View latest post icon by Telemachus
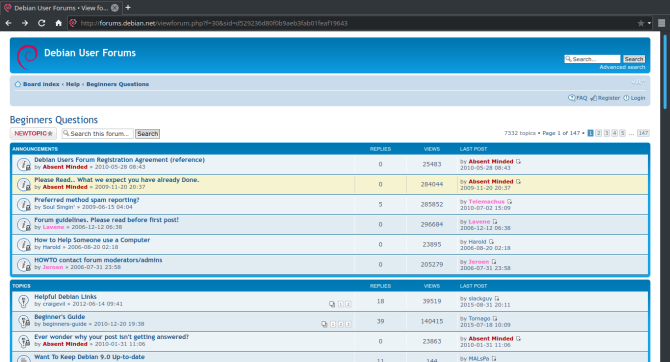The image size is (670, 362). point(509,202)
